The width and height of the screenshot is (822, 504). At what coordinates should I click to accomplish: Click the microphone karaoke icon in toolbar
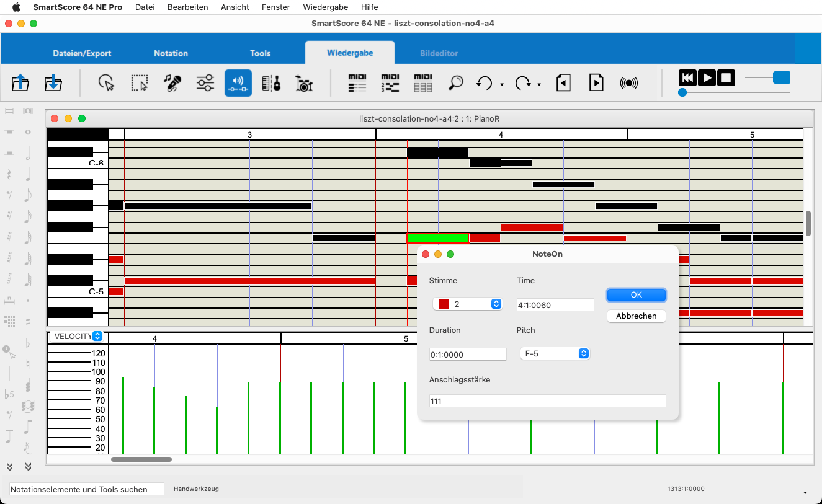tap(172, 82)
